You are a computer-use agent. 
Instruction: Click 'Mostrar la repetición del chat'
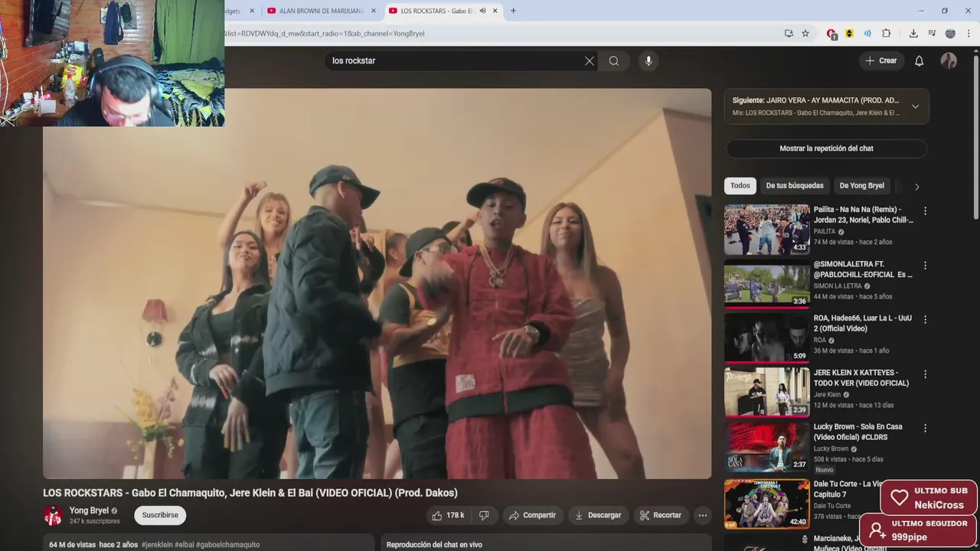[826, 148]
